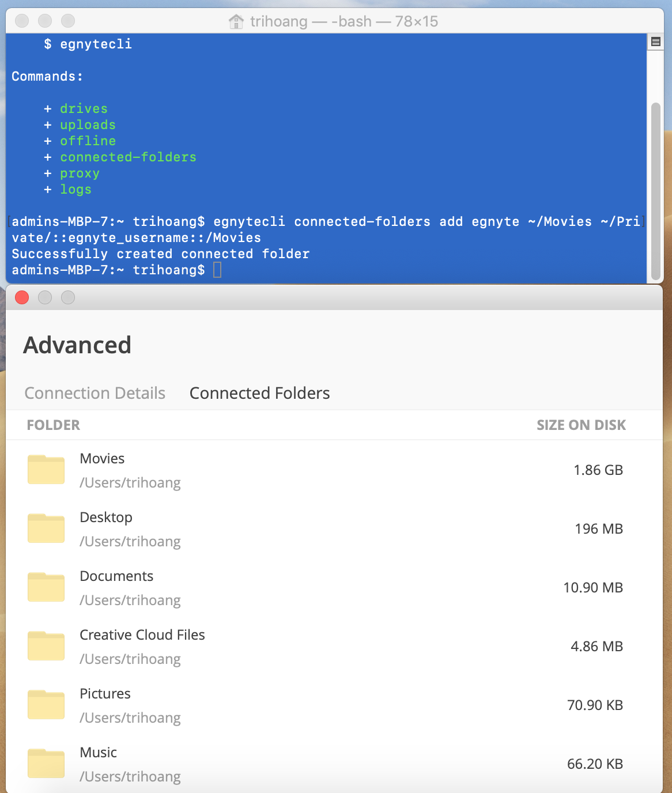Click the Creative Cloud Files folder icon
This screenshot has height=793, width=672.
[46, 645]
